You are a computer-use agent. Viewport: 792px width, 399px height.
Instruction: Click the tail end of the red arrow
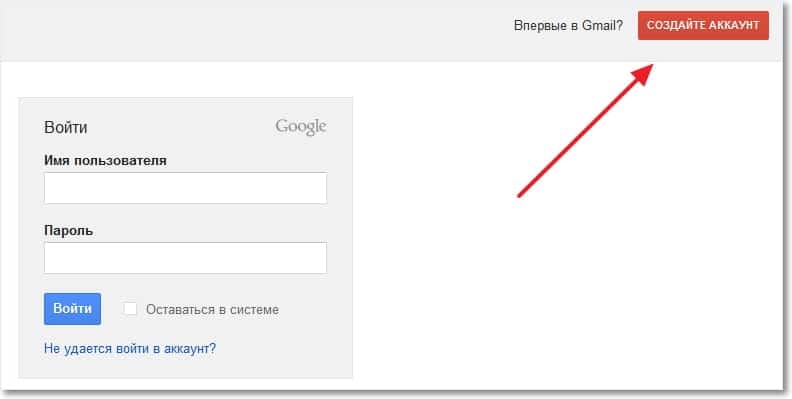520,195
